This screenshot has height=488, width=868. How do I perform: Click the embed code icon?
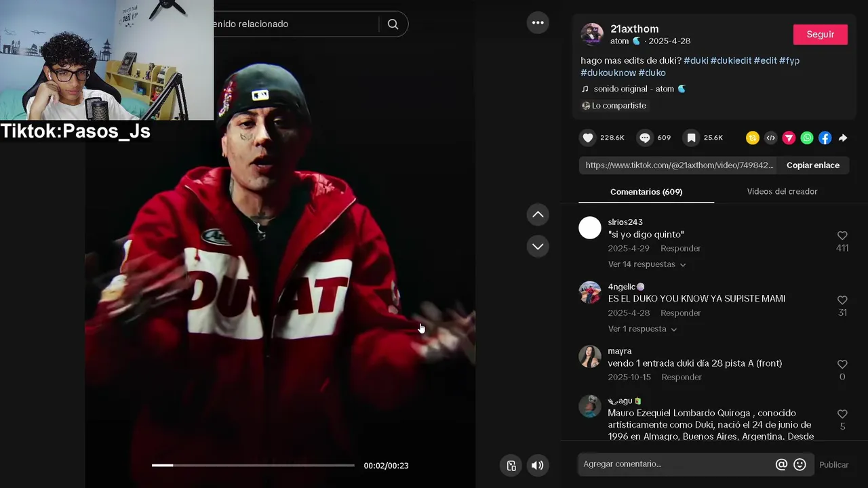(770, 138)
